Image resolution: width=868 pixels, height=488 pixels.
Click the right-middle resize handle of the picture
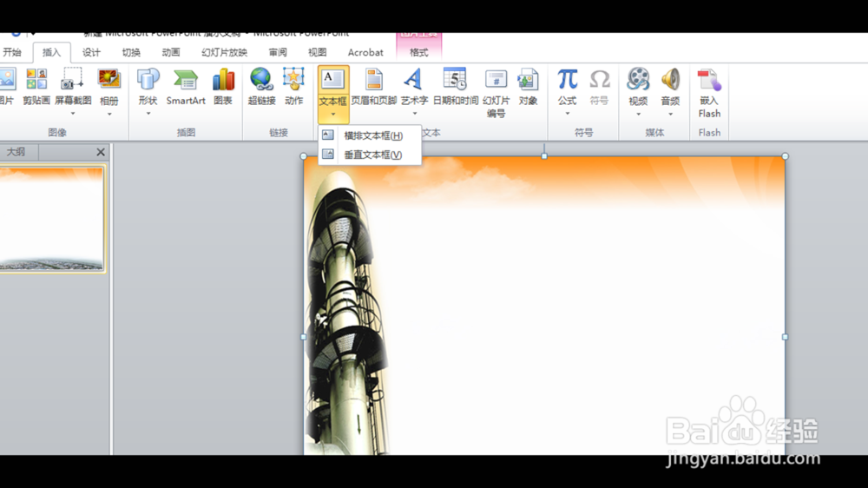click(785, 337)
